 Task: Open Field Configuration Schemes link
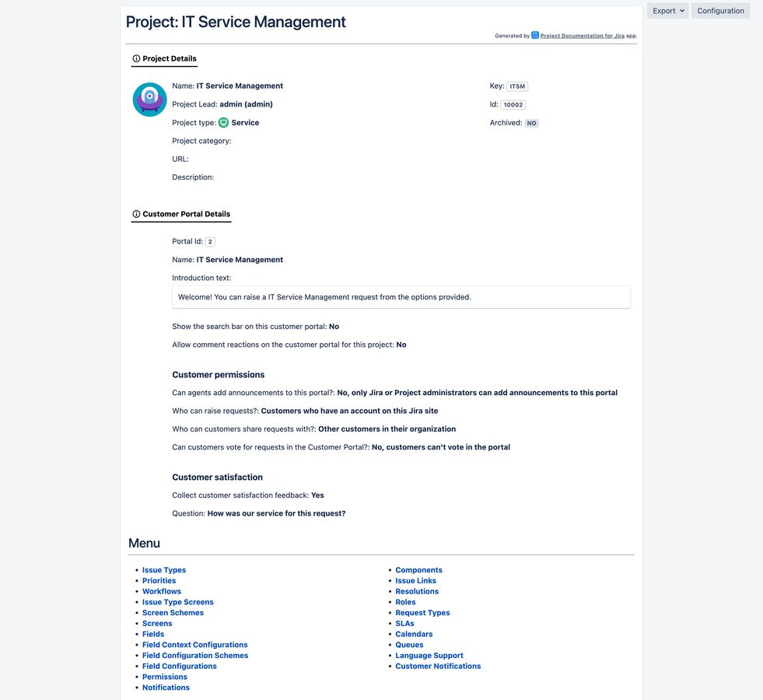195,656
